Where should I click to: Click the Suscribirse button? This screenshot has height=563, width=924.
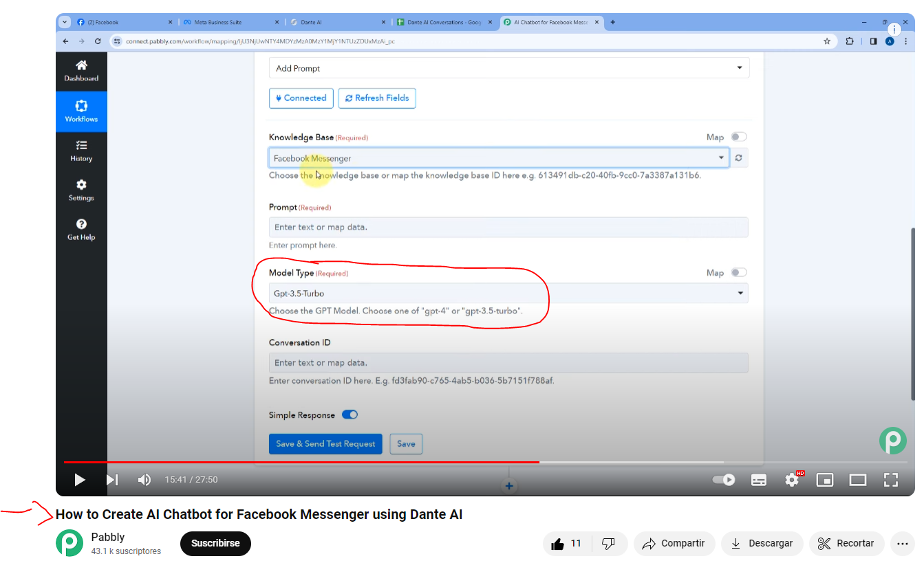215,544
